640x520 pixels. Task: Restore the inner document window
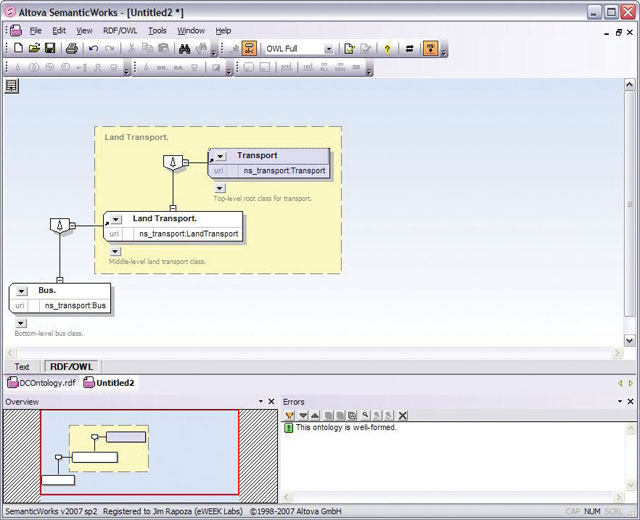[619, 32]
